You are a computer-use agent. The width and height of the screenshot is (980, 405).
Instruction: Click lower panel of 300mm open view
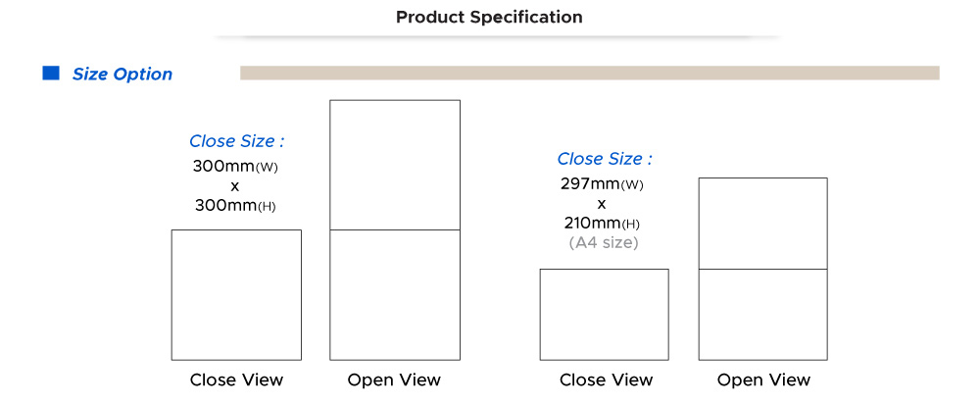[x=395, y=295]
